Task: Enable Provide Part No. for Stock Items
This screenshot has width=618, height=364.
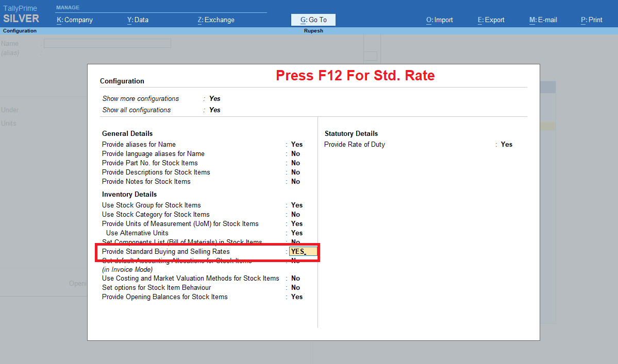Action: point(296,163)
